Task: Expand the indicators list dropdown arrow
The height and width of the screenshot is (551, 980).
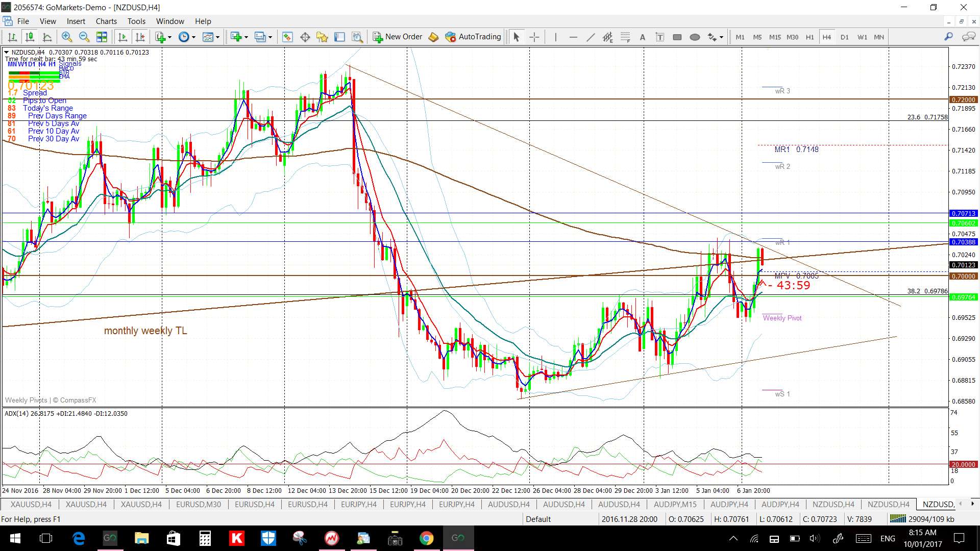Action: [x=170, y=37]
